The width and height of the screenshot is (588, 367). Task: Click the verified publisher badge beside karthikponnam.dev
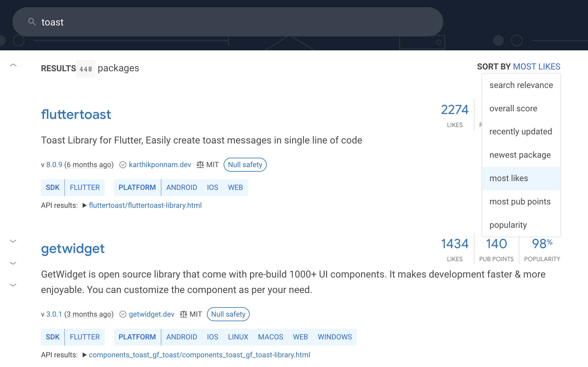pyautogui.click(x=123, y=165)
